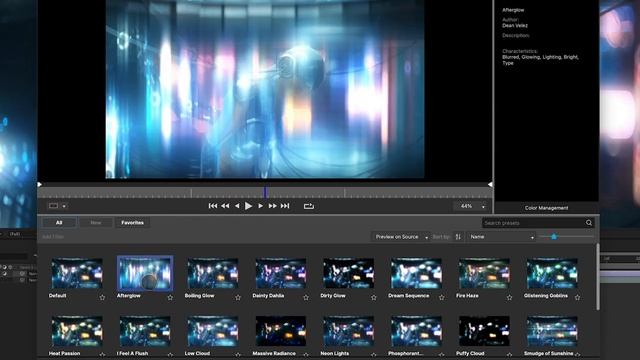
Task: Select the Puffy Cloud preset thumbnail
Action: (x=484, y=331)
